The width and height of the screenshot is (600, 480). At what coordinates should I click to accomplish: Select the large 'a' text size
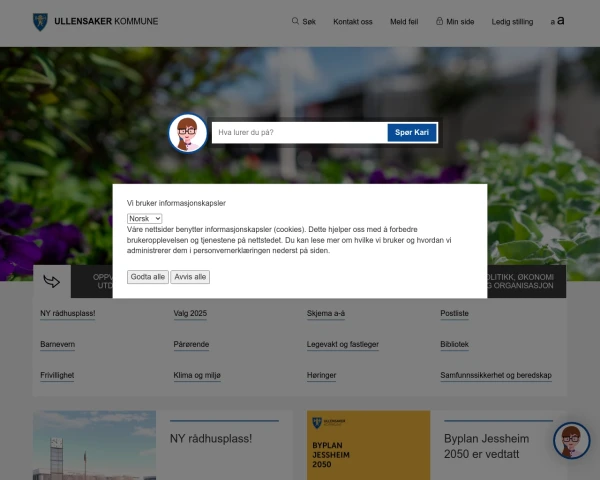(x=561, y=20)
